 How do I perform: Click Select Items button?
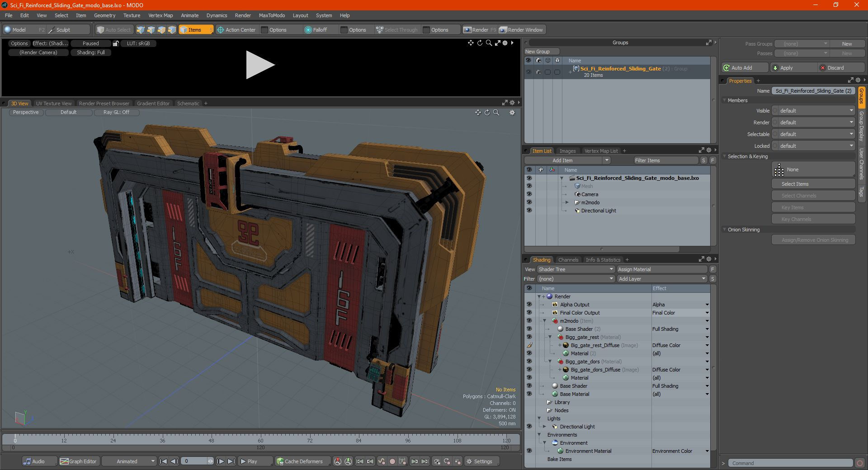pyautogui.click(x=813, y=184)
